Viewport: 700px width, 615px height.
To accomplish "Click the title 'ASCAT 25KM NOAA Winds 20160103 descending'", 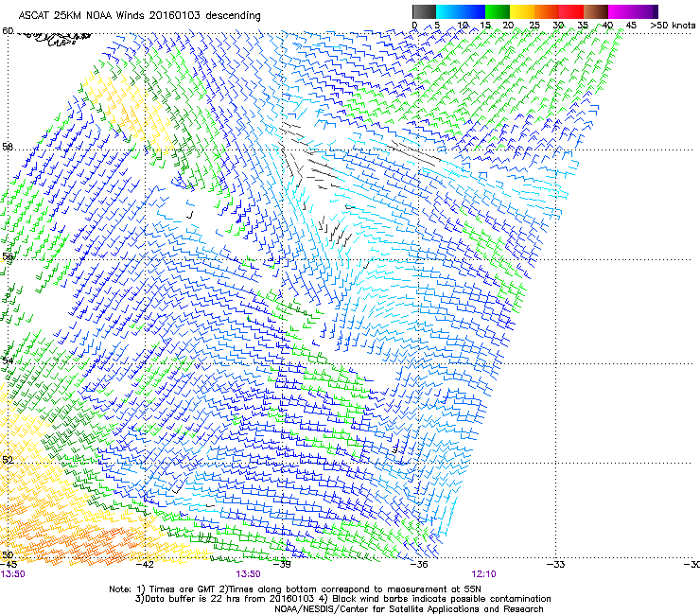I will tap(139, 15).
